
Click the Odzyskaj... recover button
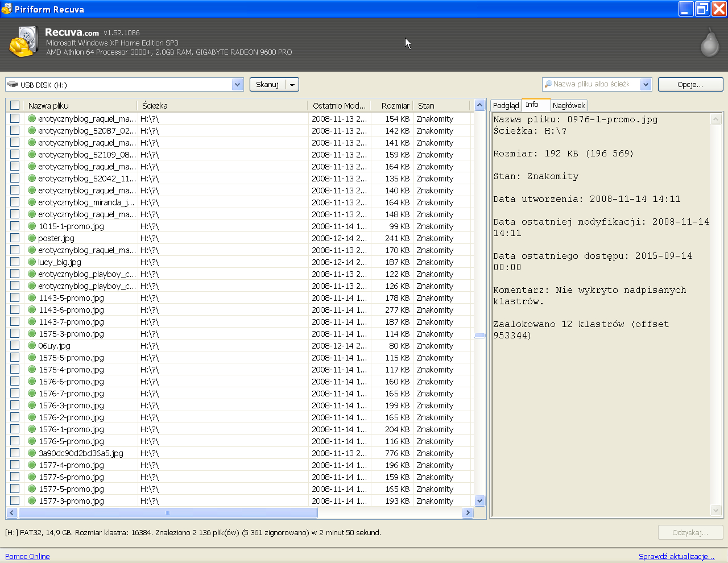tap(690, 533)
